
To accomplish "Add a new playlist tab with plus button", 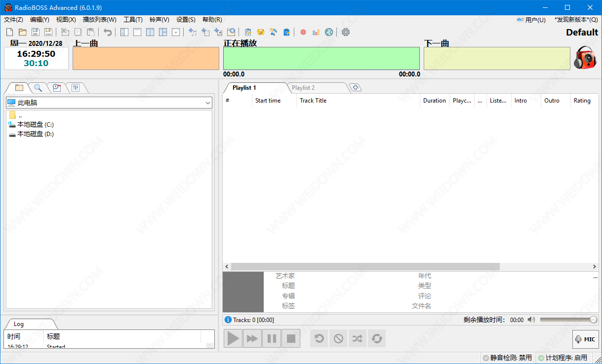I will tap(355, 88).
